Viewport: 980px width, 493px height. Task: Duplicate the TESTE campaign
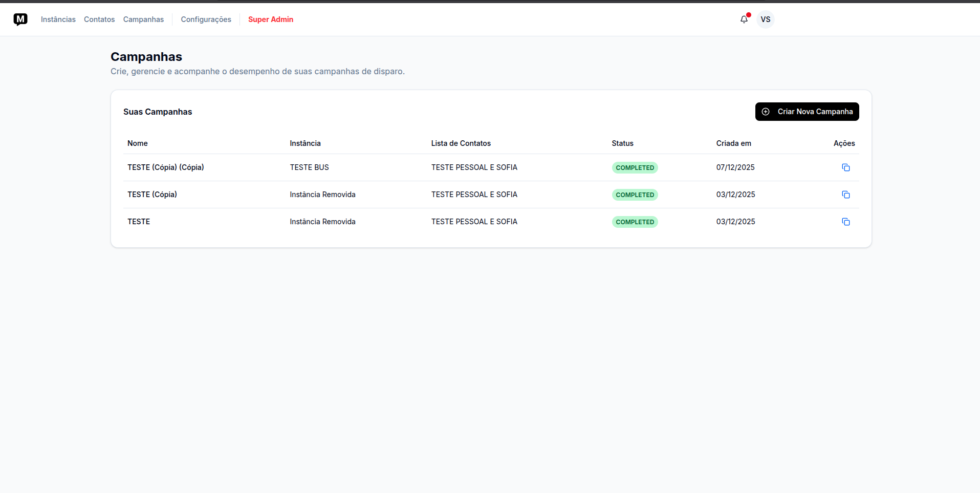[845, 222]
